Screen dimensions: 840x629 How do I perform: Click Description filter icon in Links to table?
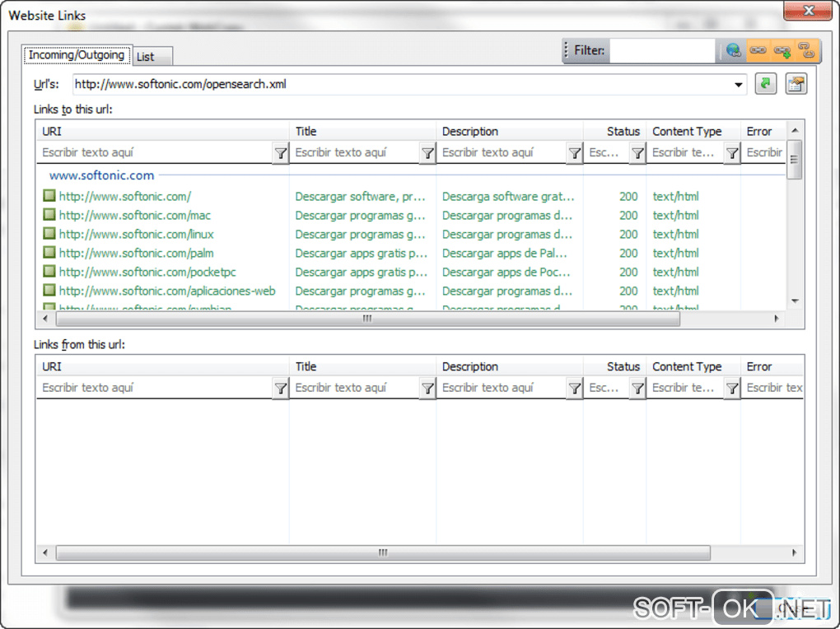point(574,153)
